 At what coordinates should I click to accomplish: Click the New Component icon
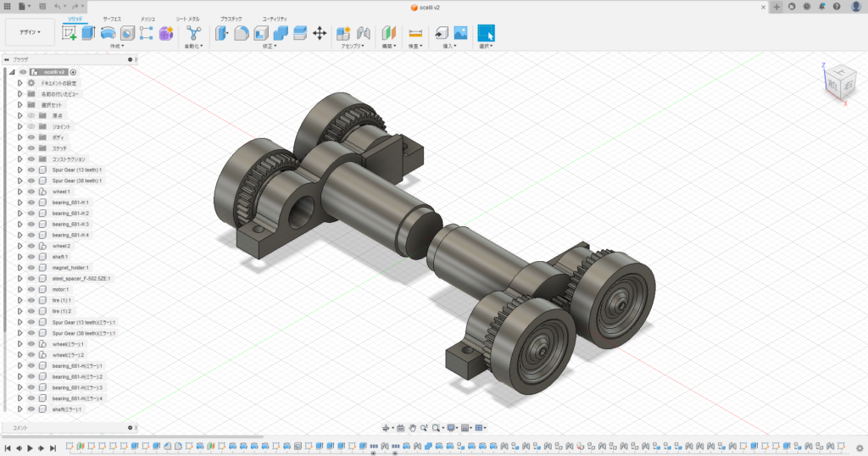343,33
